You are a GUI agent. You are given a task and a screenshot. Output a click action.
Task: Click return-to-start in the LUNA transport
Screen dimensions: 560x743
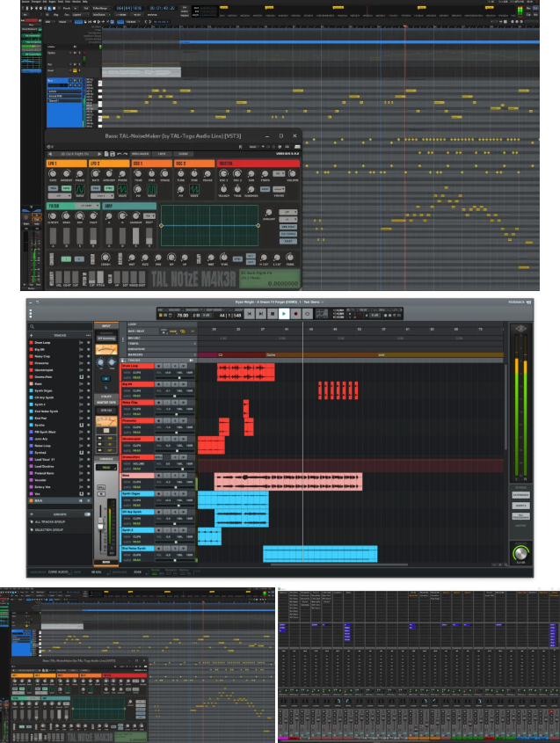[249, 314]
